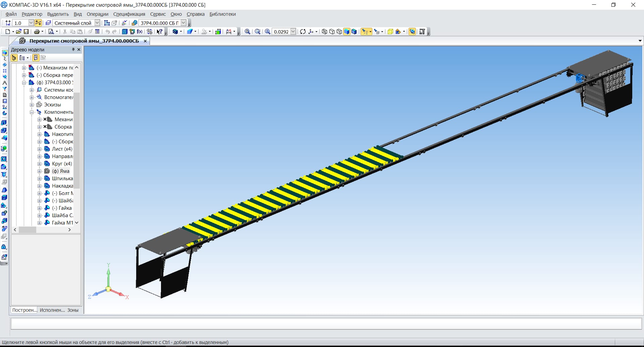This screenshot has width=644, height=347.
Task: Toggle shaded display mode
Action: click(346, 32)
